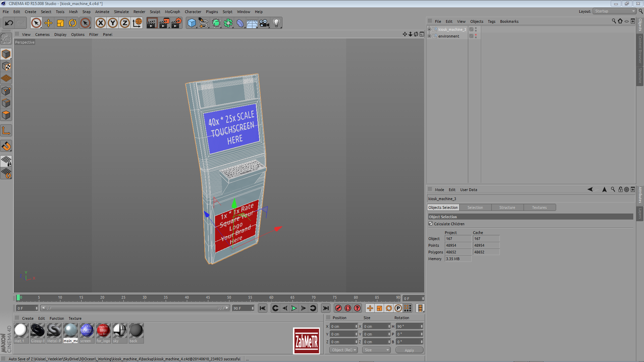This screenshot has height=362, width=644.
Task: Click the Undo arrow icon
Action: pos(9,23)
